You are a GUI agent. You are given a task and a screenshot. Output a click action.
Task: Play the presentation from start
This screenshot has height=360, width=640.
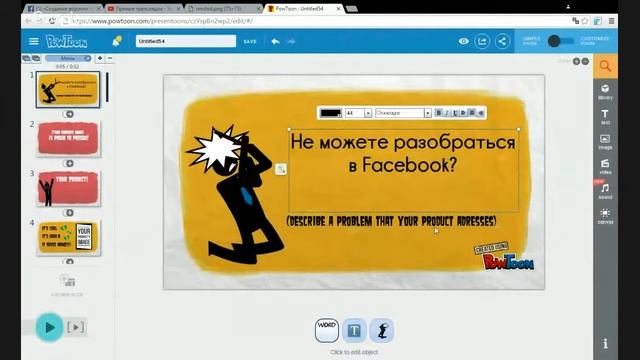49,327
